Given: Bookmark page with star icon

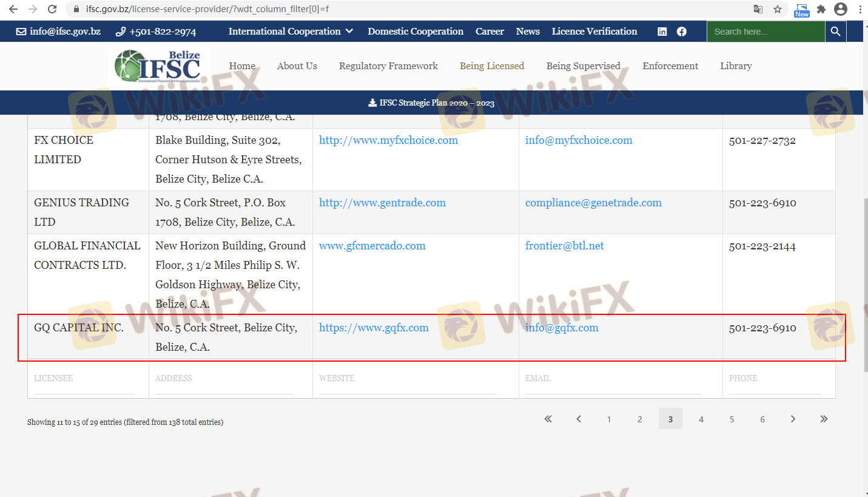Looking at the screenshot, I should (x=777, y=9).
